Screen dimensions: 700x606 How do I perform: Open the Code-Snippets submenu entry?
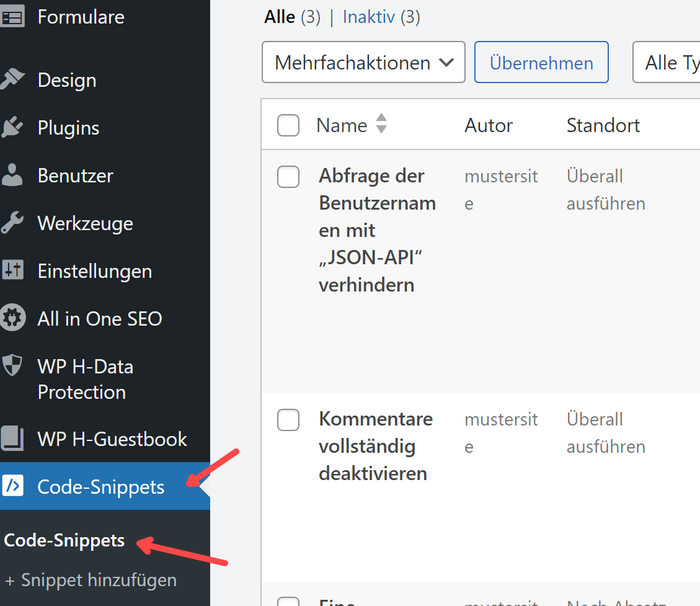(64, 540)
